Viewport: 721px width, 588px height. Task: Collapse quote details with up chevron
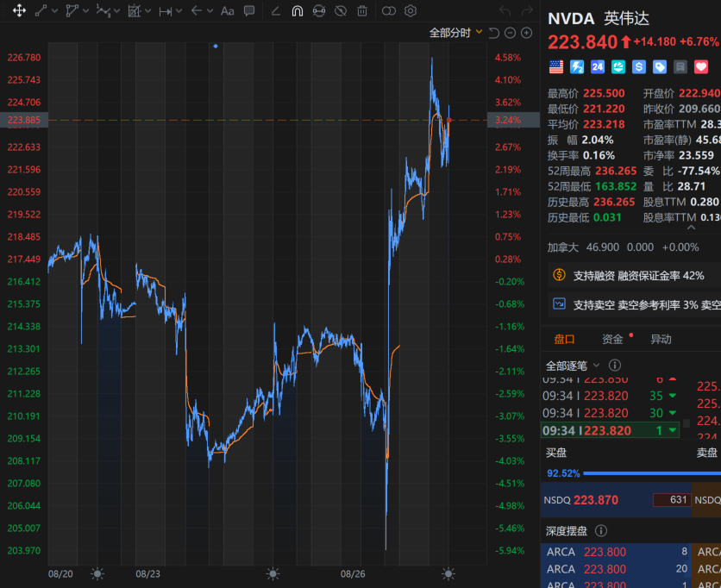tap(691, 227)
